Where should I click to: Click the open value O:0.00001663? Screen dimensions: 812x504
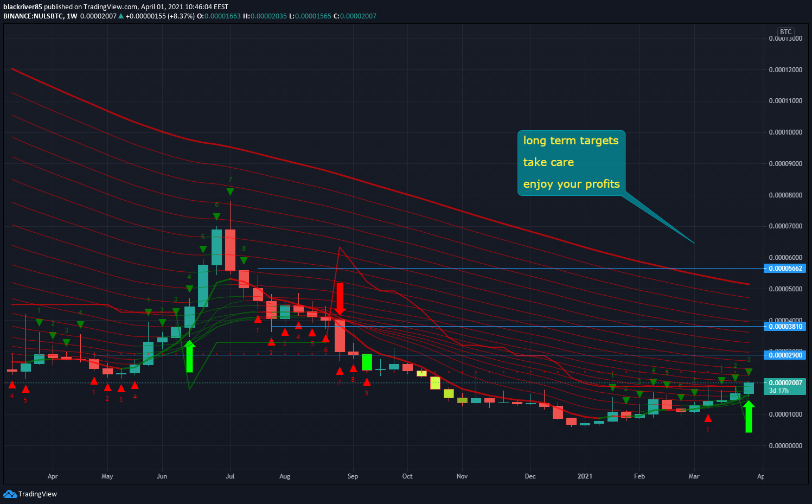click(x=219, y=16)
